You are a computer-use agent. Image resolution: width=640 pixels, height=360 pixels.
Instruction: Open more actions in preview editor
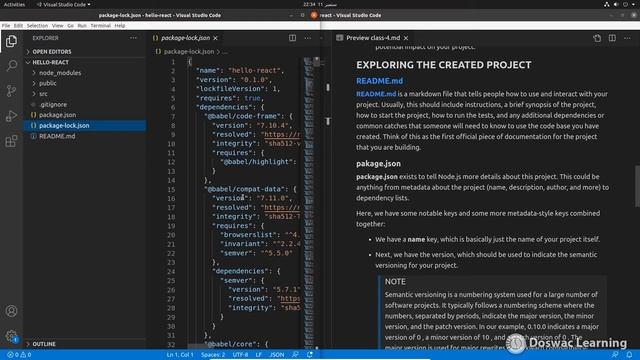point(627,38)
